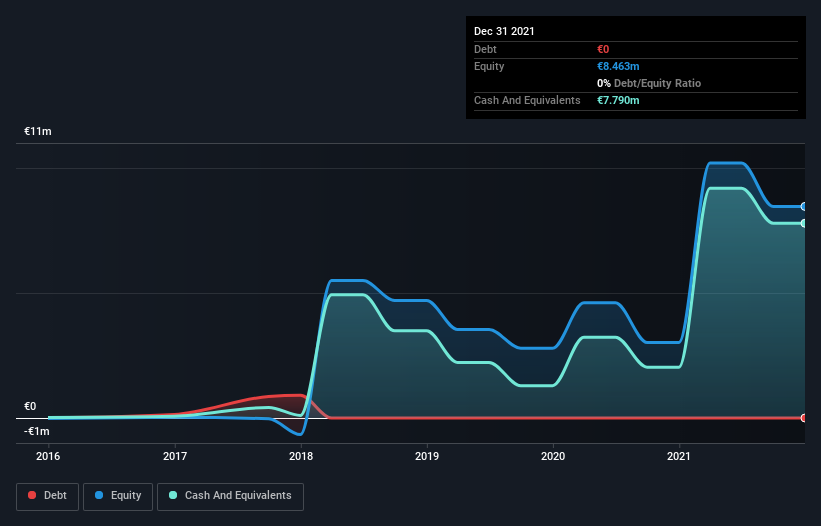Image resolution: width=821 pixels, height=526 pixels.
Task: Toggle the Equity series legend button
Action: (x=118, y=496)
